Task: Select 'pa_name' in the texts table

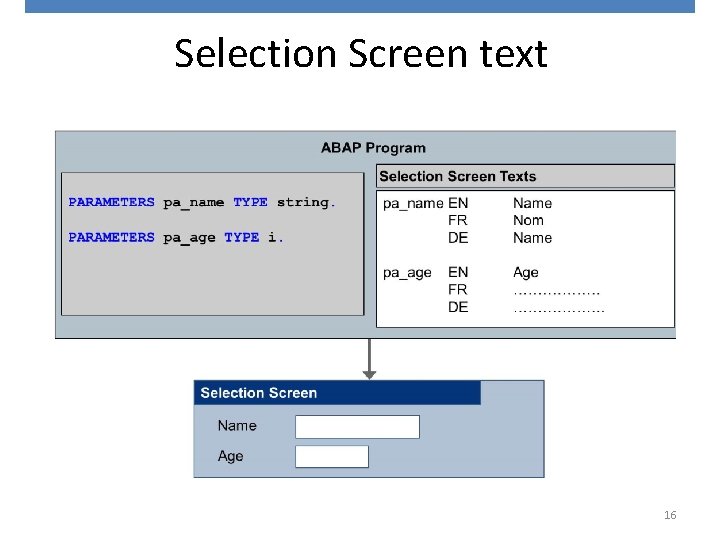Action: coord(413,203)
